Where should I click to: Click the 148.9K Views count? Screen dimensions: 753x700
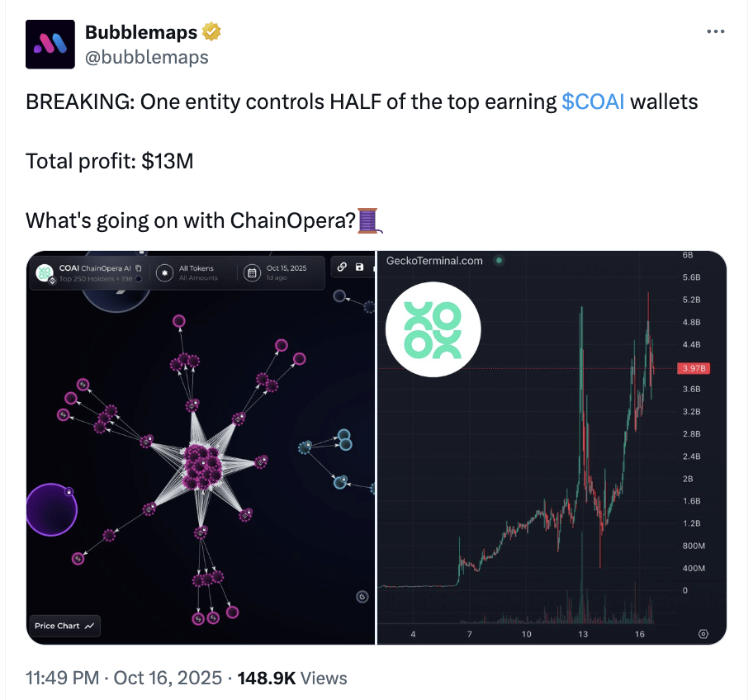point(291,679)
